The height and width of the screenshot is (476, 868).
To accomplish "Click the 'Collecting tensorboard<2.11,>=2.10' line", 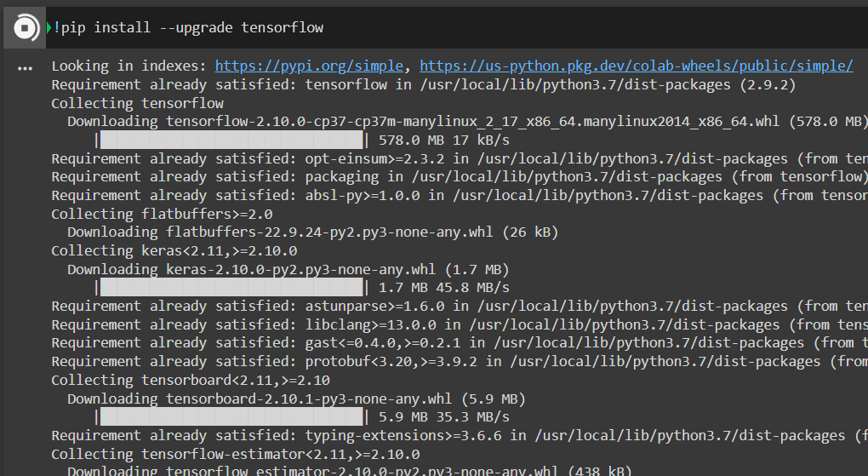I will tap(190, 380).
